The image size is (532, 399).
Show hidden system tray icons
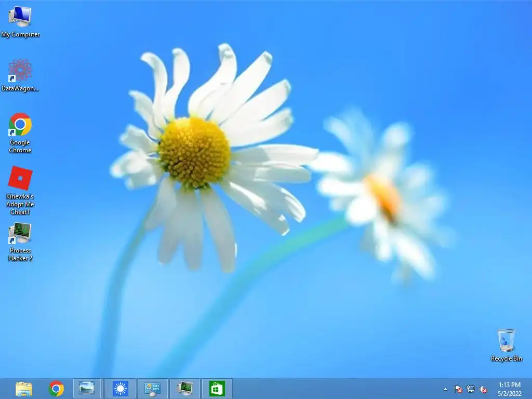tap(445, 389)
